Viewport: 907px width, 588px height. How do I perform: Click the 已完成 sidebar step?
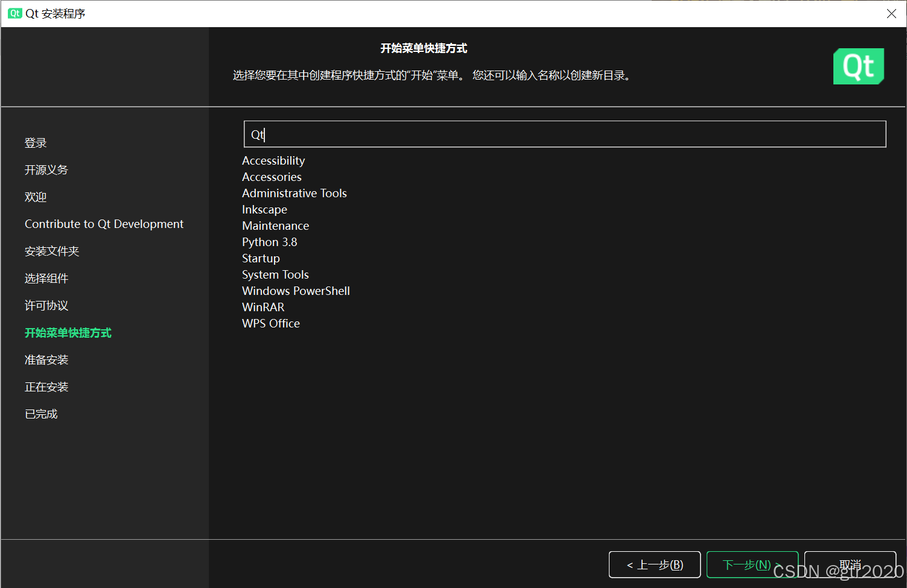click(x=41, y=414)
